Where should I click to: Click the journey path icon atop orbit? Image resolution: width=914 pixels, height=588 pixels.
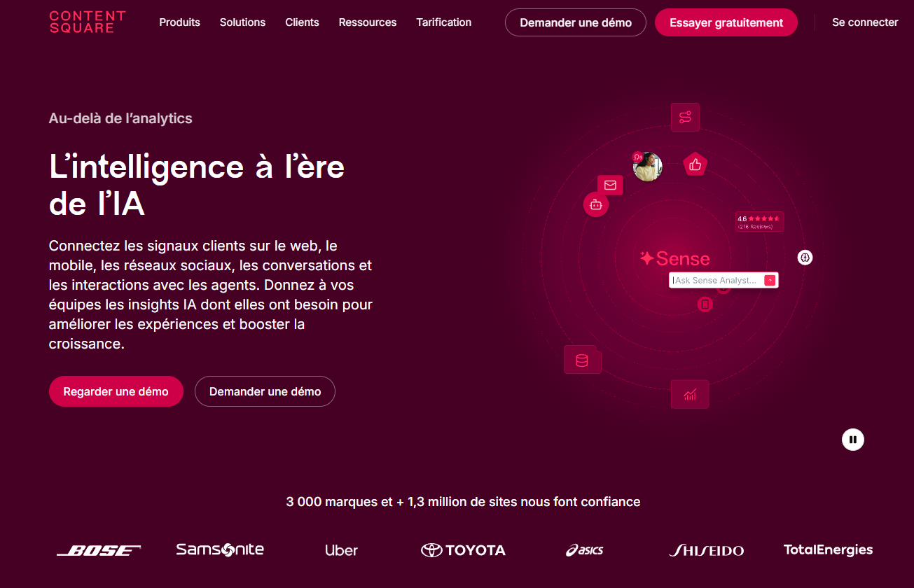pyautogui.click(x=685, y=117)
